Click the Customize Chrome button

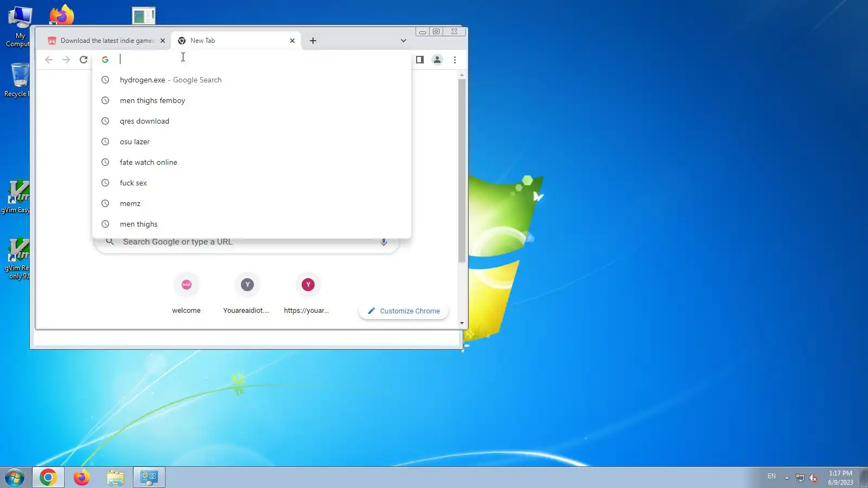(404, 311)
